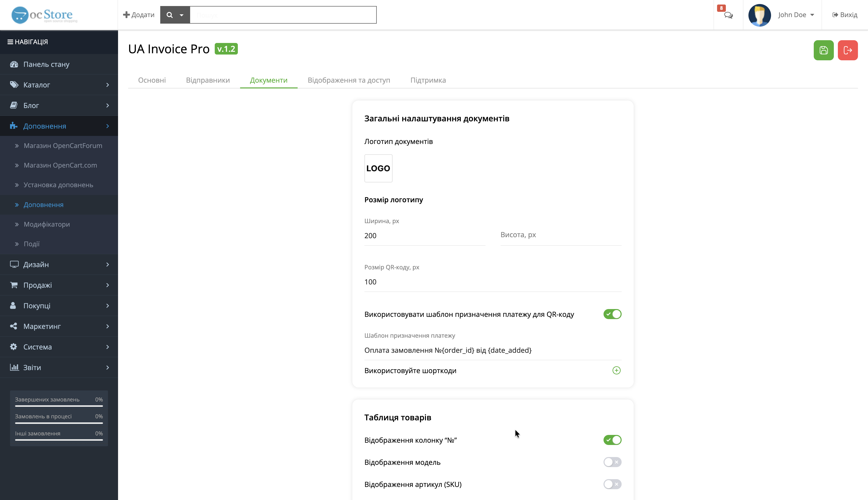Switch to the Відправники tab
868x500 pixels.
coord(208,80)
